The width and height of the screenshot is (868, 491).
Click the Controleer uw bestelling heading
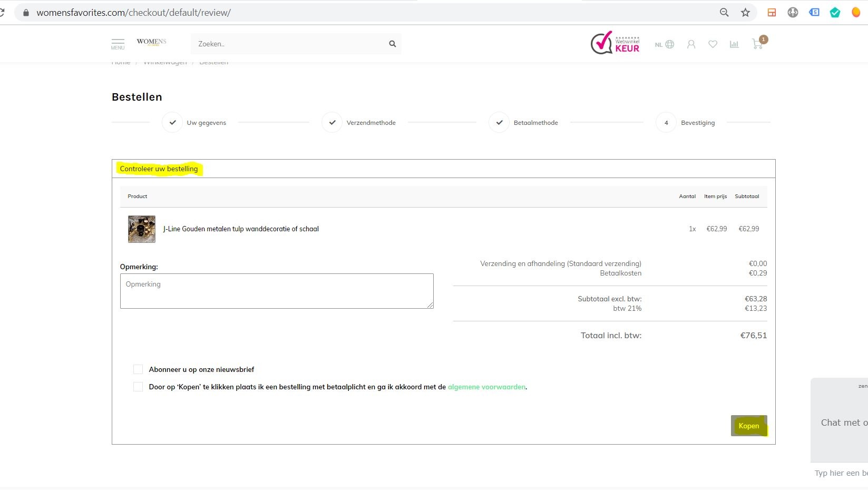(x=159, y=169)
